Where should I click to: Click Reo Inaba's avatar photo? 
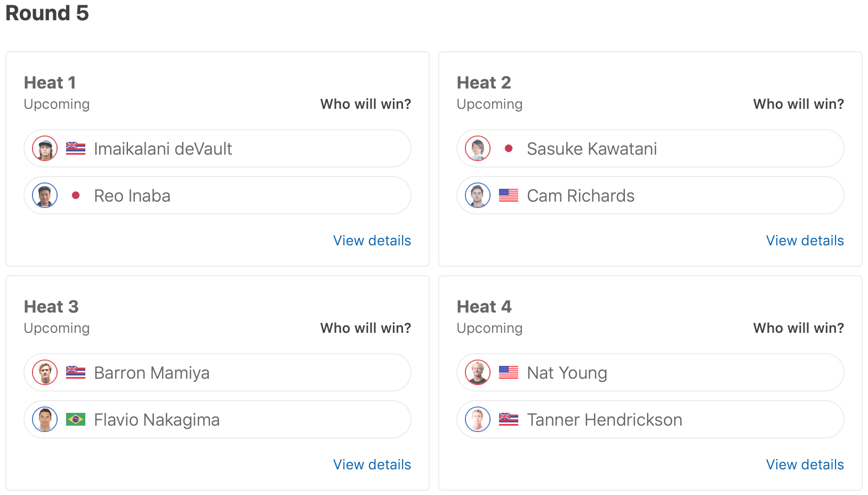pos(45,195)
